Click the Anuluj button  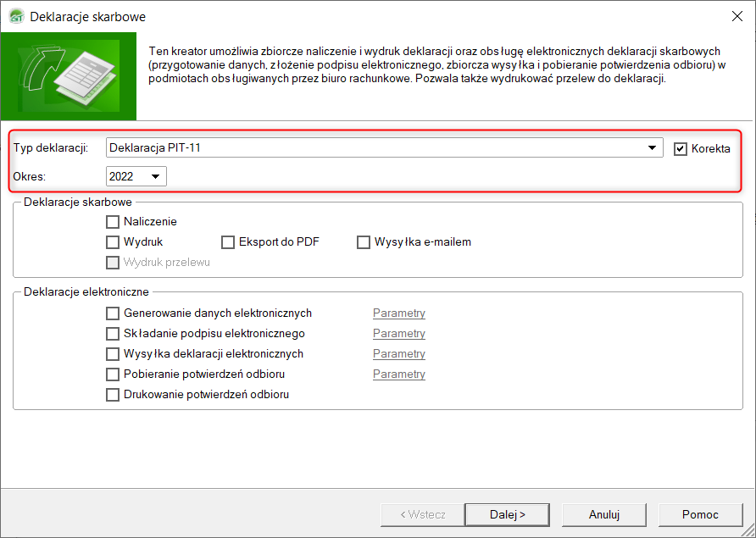(x=603, y=515)
